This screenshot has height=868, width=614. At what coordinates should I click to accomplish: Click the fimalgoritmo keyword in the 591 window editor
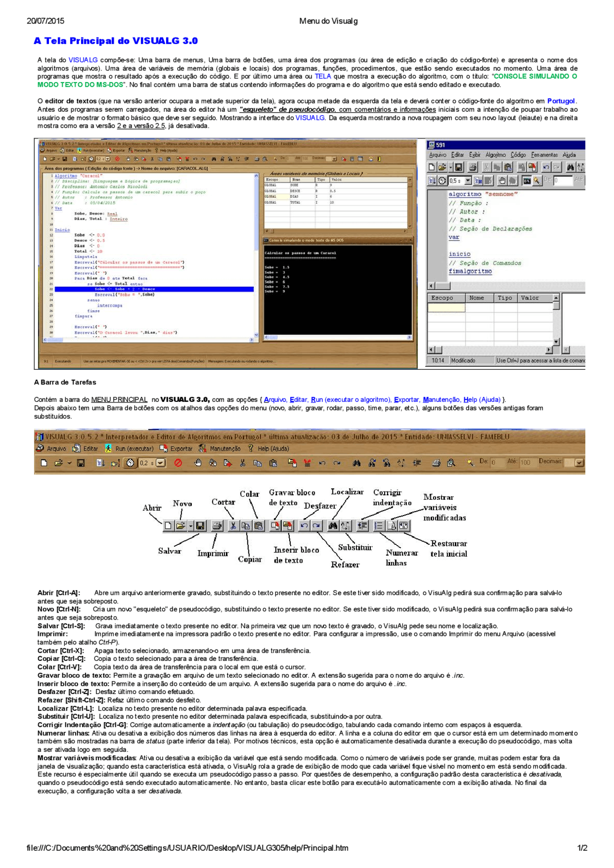click(x=470, y=271)
